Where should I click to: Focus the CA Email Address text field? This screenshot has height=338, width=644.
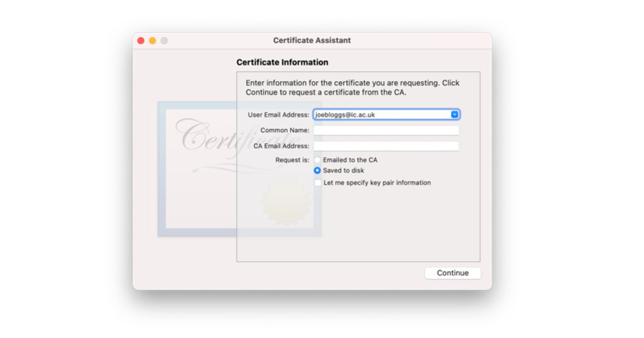pos(386,146)
